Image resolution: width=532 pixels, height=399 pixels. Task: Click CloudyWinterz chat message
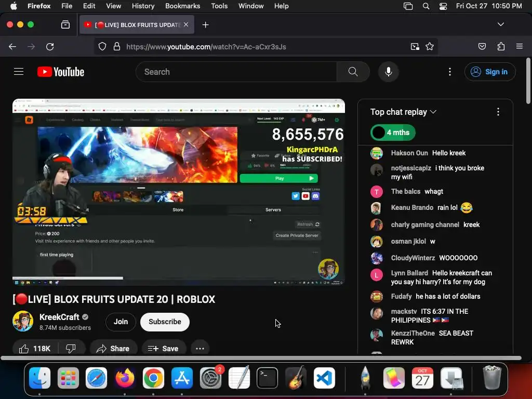coord(434,258)
